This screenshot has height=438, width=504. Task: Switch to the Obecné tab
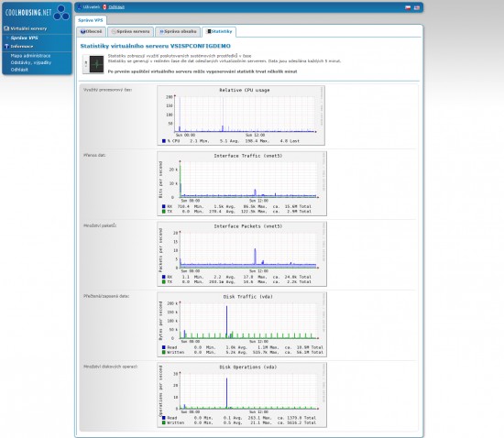[92, 31]
